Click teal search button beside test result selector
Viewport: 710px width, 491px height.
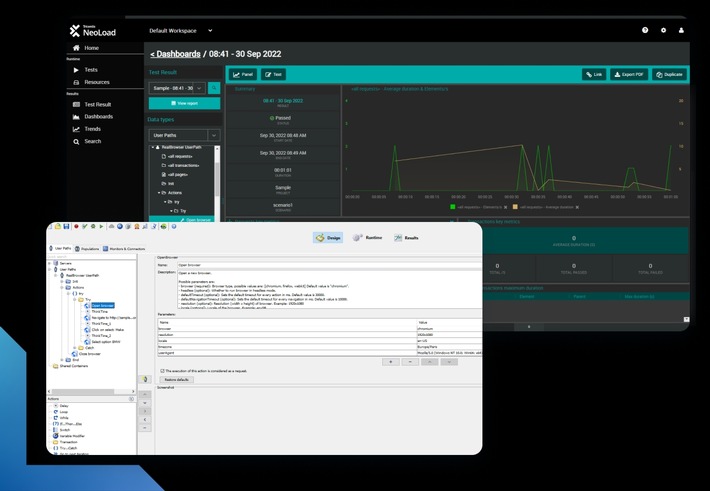click(x=214, y=88)
